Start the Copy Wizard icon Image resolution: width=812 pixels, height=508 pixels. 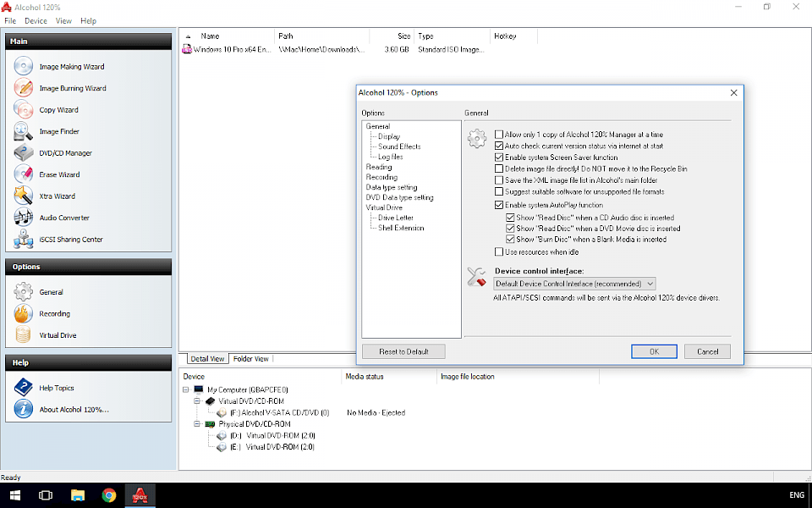pyautogui.click(x=24, y=110)
